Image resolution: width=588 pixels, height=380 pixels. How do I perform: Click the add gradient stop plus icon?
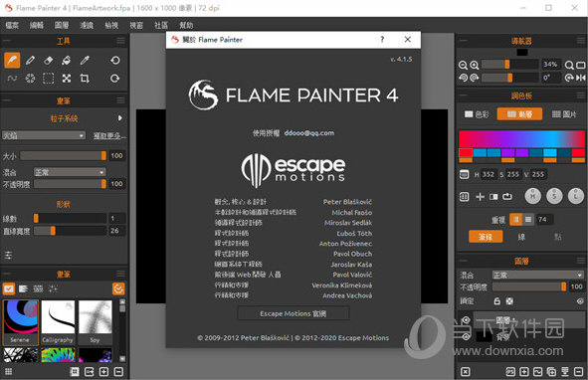click(480, 197)
